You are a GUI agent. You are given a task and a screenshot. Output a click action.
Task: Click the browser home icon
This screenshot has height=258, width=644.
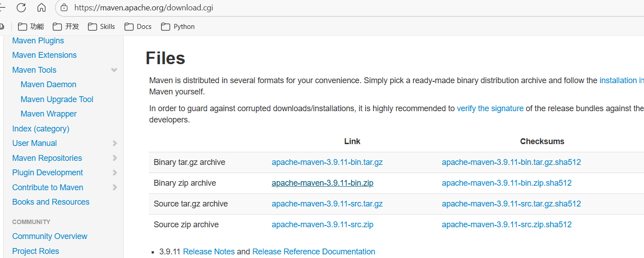(42, 7)
